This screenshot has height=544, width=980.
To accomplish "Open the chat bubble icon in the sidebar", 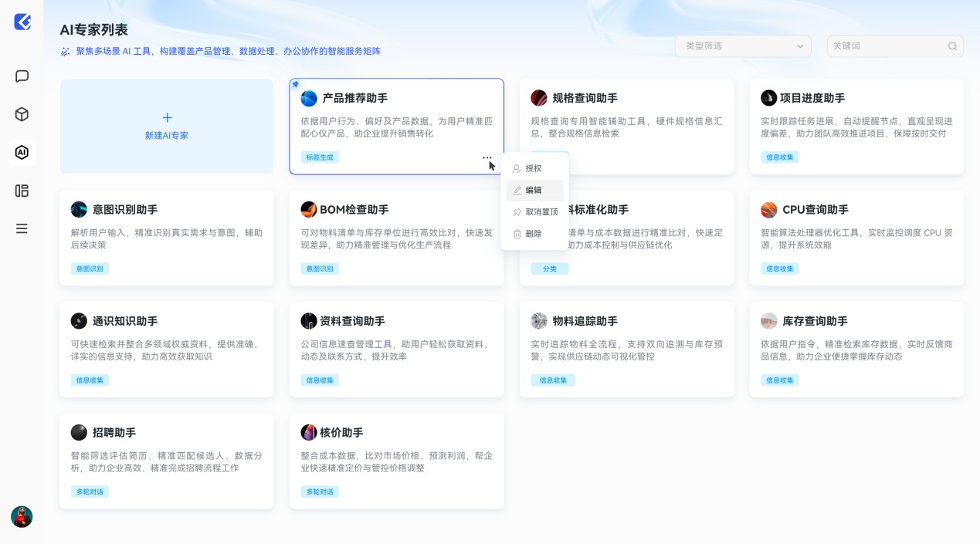I will tap(22, 76).
